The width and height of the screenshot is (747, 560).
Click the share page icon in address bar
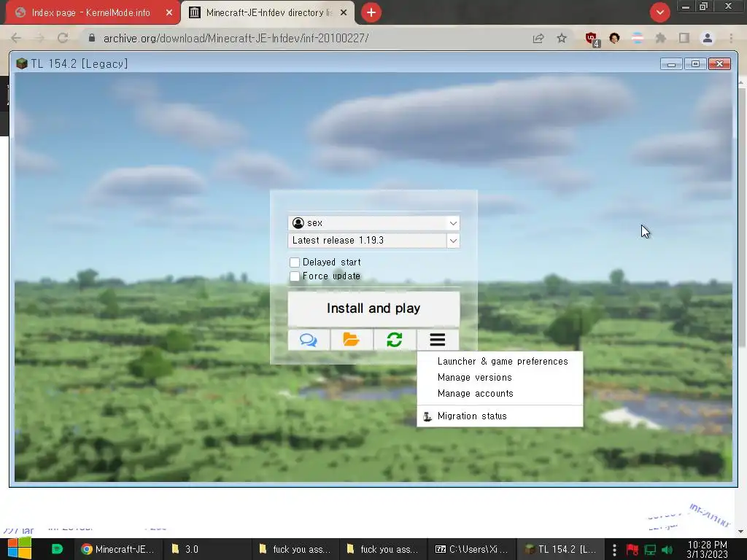pos(538,38)
